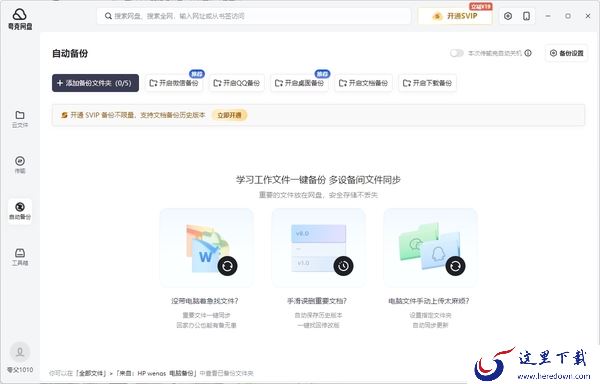The width and height of the screenshot is (600, 384).
Task: Enable 开启QQ备份 QQ backup
Action: point(237,83)
